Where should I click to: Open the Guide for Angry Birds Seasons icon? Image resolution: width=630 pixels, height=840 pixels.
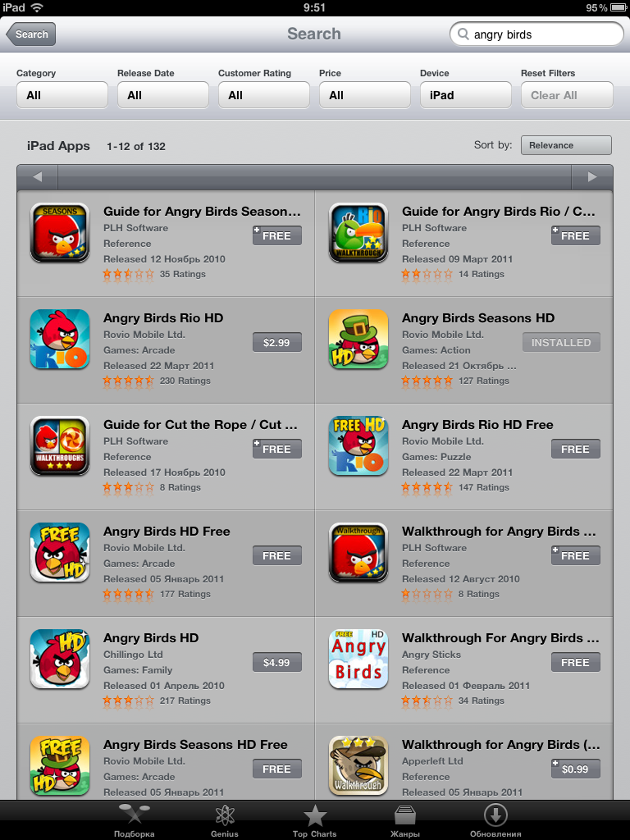[59, 232]
